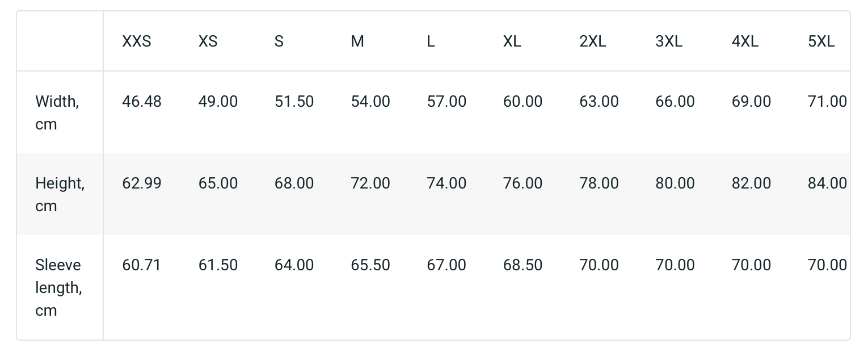The image size is (868, 360).
Task: Click the 57.00 width value for L
Action: tap(446, 102)
